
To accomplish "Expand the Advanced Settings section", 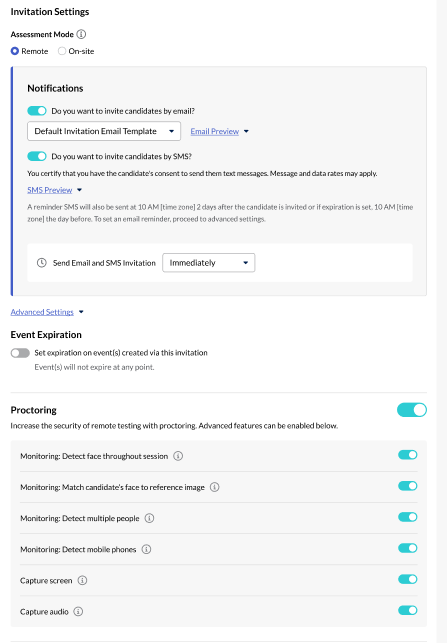I will [42, 312].
